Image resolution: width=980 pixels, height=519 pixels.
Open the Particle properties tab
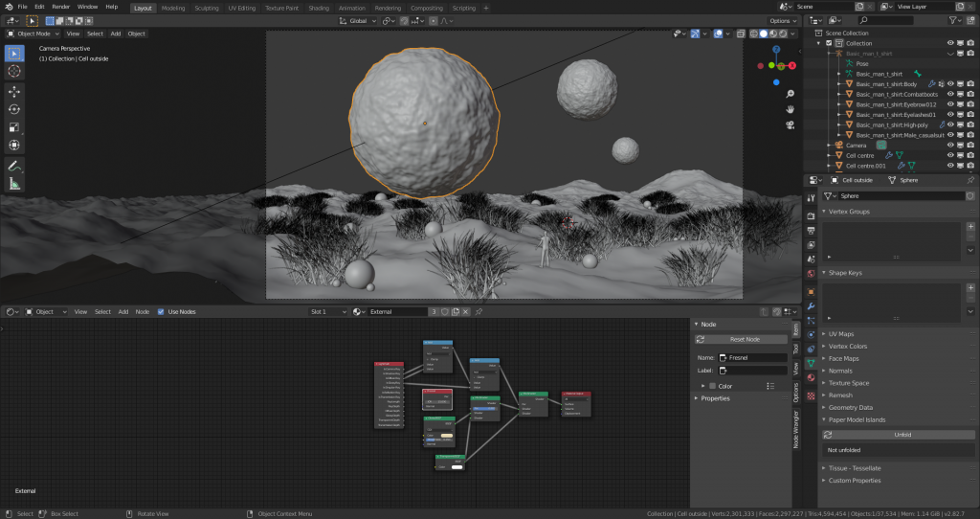click(x=811, y=320)
